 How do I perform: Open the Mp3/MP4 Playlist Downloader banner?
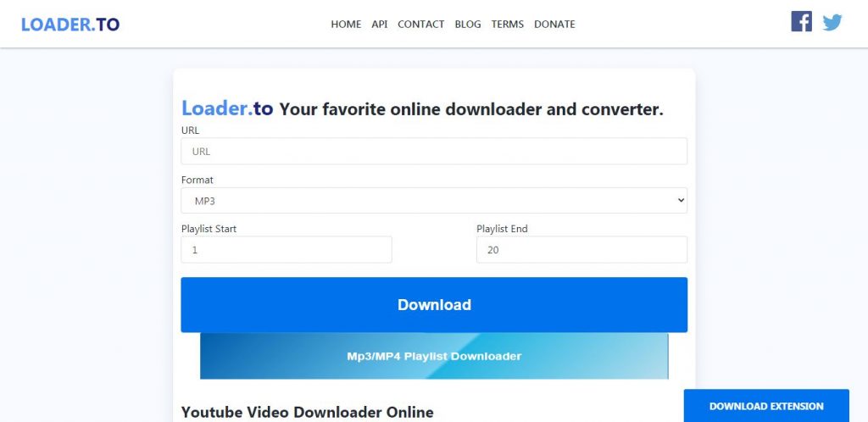434,356
